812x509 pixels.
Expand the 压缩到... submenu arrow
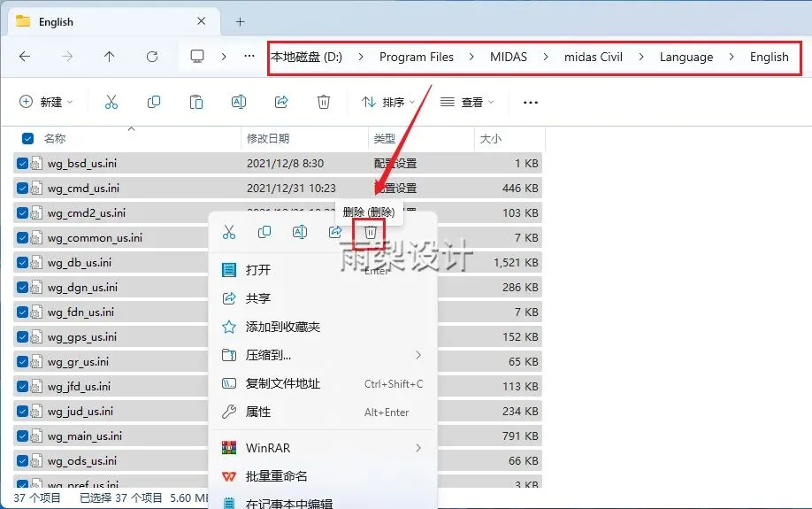(x=418, y=355)
